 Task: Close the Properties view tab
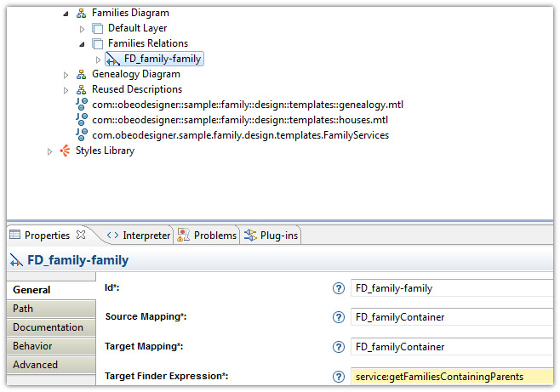pos(81,235)
